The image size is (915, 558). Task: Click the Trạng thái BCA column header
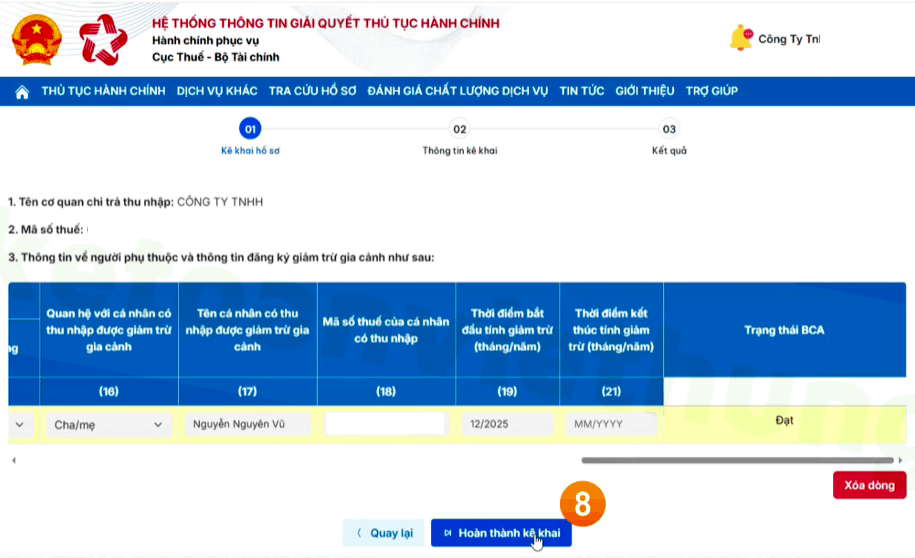coord(784,330)
